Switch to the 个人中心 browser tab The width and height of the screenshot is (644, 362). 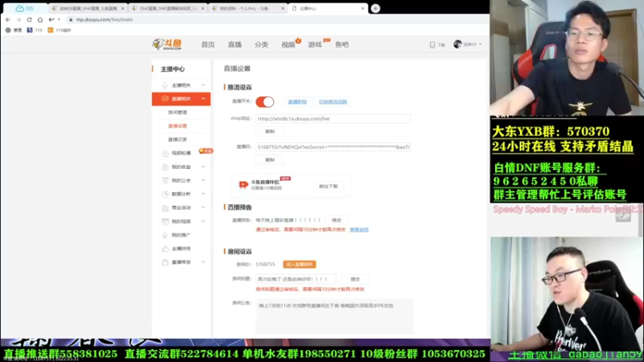coord(248,8)
